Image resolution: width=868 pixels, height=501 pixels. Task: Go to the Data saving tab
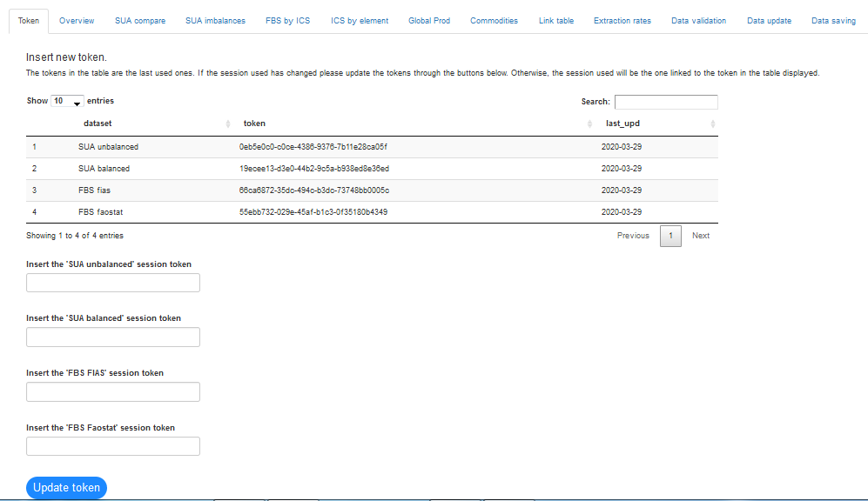click(x=833, y=21)
